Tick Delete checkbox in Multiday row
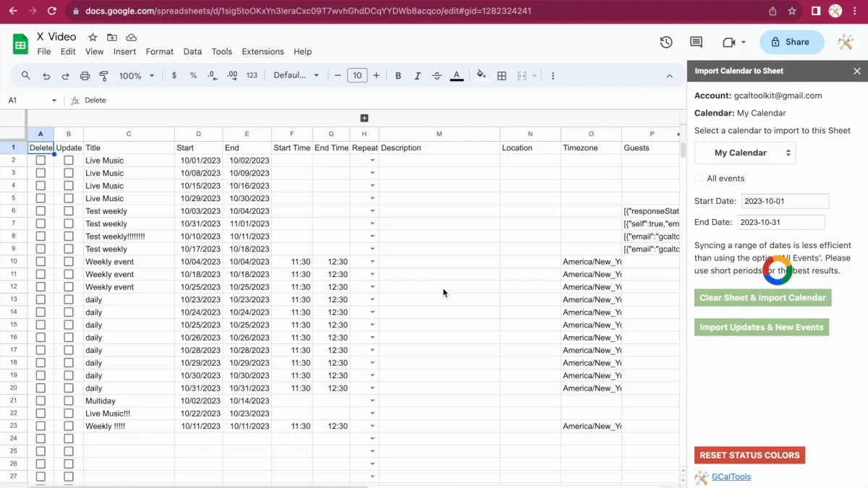 point(41,401)
